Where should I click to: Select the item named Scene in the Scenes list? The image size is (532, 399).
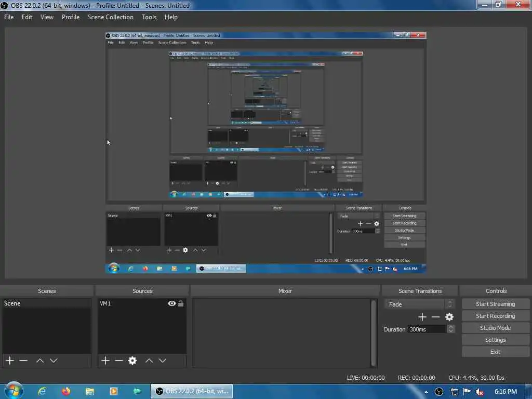[46, 303]
